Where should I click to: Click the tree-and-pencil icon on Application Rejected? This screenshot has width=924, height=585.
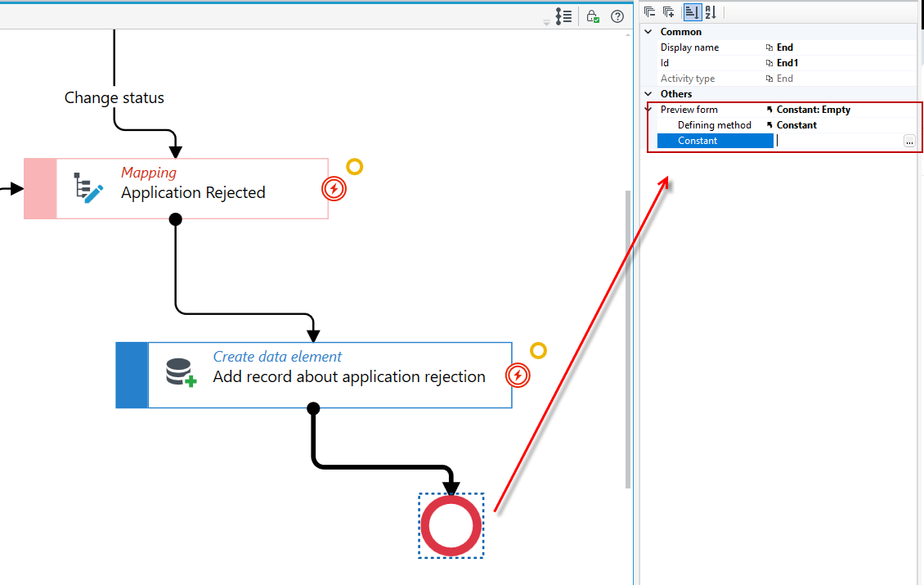(x=88, y=188)
